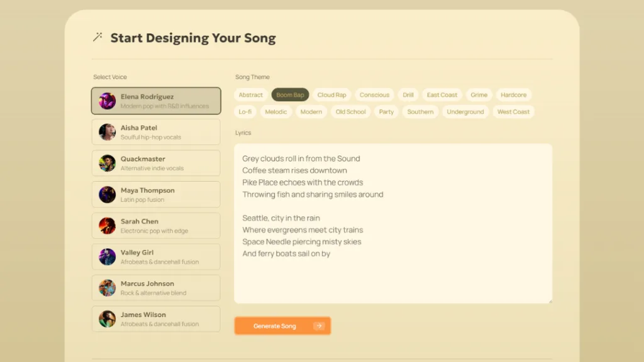This screenshot has width=644, height=362.
Task: Click Sarah Chen's avatar
Action: coord(107,226)
